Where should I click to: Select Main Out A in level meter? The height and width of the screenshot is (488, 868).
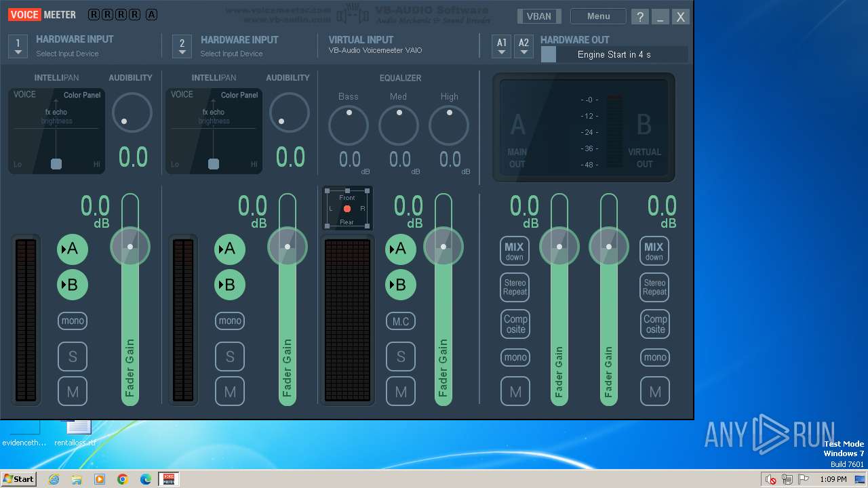tap(517, 140)
